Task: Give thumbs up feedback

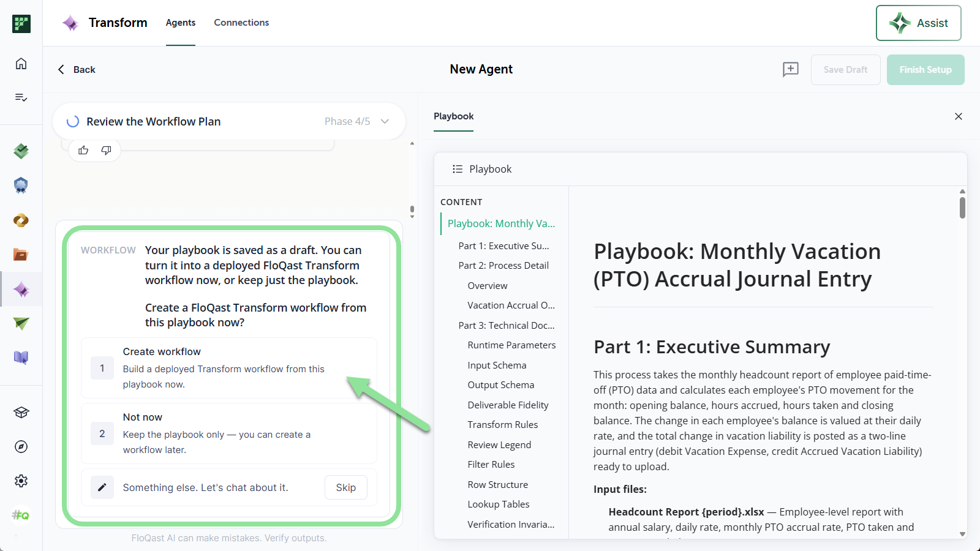Action: click(83, 150)
